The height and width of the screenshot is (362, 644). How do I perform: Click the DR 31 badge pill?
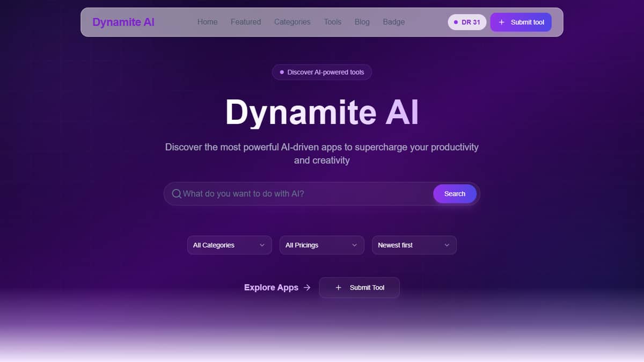[467, 22]
